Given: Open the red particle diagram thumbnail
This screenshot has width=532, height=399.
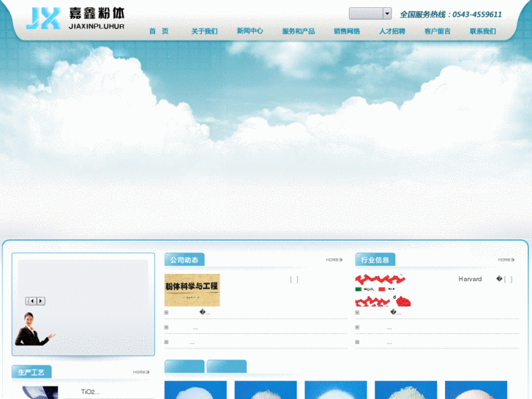Looking at the screenshot, I should 383,290.
